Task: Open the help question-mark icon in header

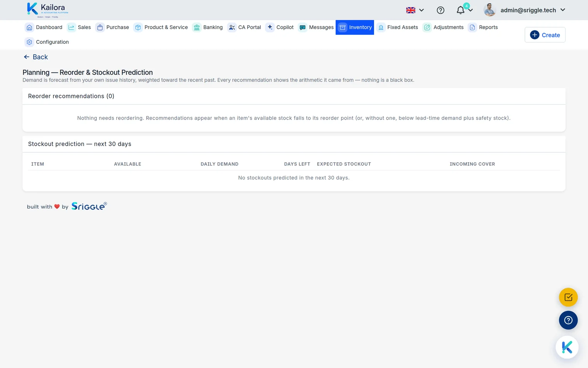Action: pyautogui.click(x=441, y=10)
